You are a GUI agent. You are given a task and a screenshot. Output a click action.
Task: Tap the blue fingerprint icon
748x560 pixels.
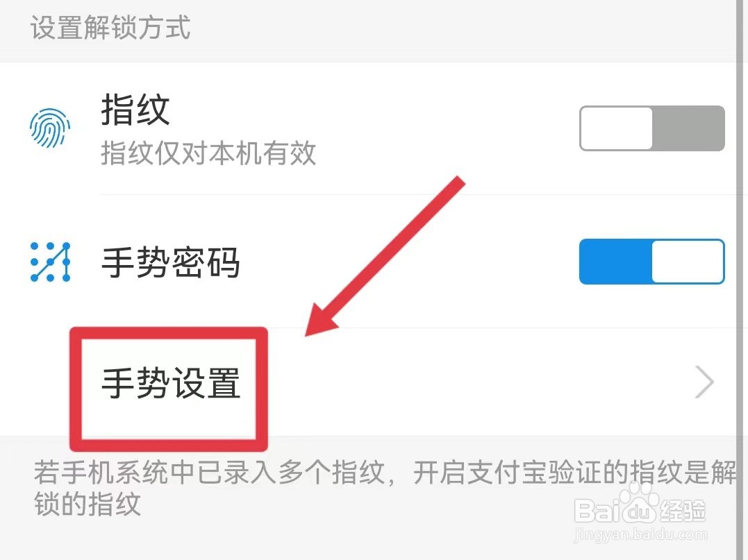pyautogui.click(x=49, y=128)
